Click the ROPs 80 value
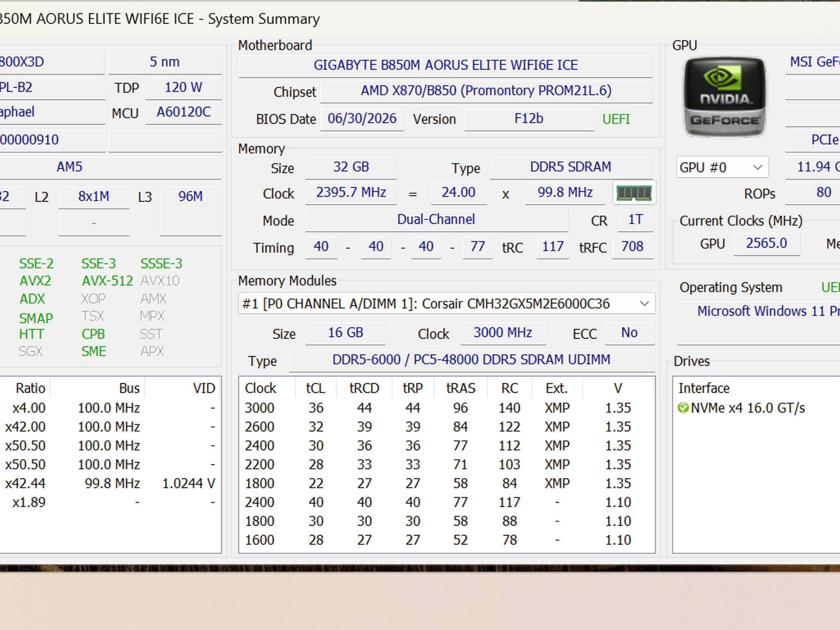 [813, 193]
